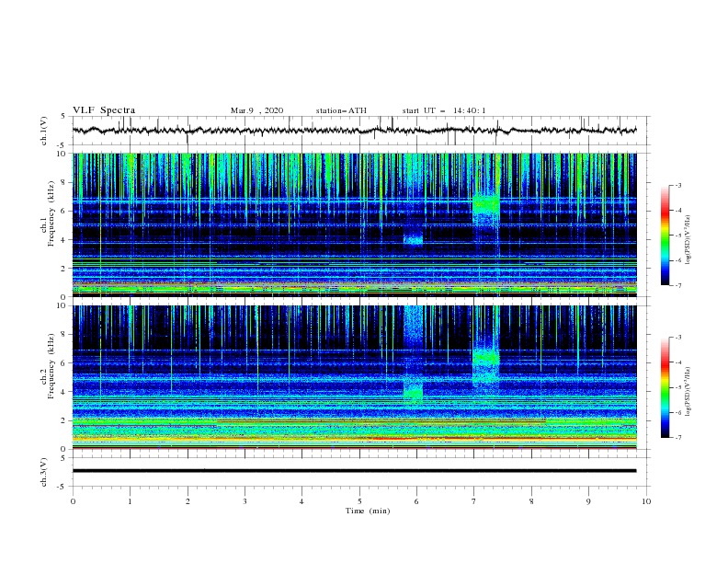The width and height of the screenshot is (728, 563).
Task: Click the log(PSD) label beside ch.2 color bar
Action: click(688, 392)
